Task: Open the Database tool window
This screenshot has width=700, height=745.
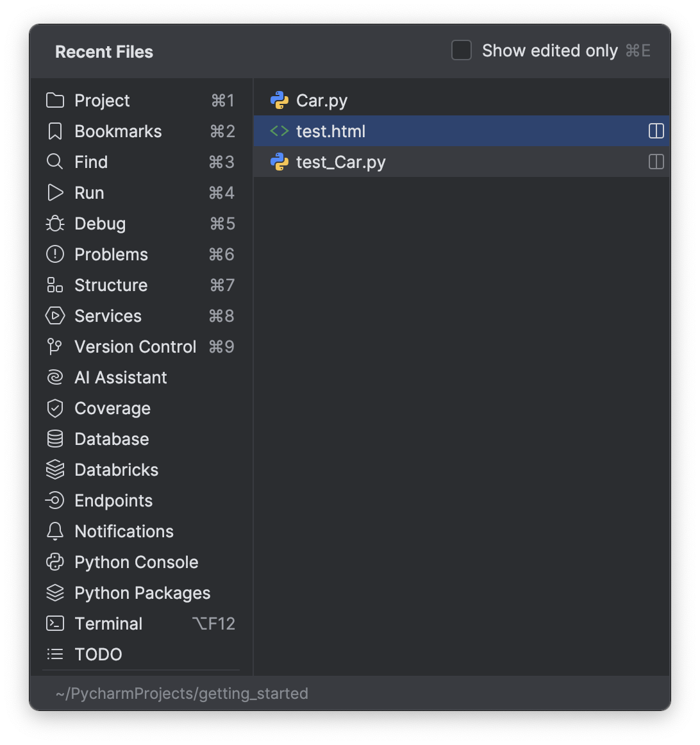Action: tap(112, 439)
